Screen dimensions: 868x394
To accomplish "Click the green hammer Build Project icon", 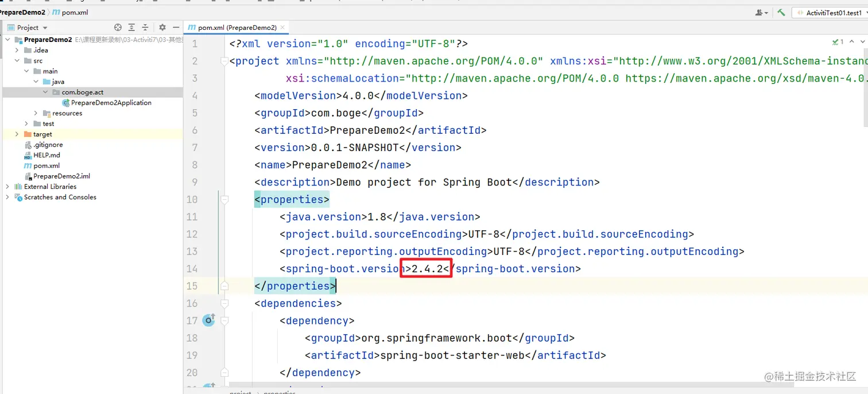I will 781,12.
